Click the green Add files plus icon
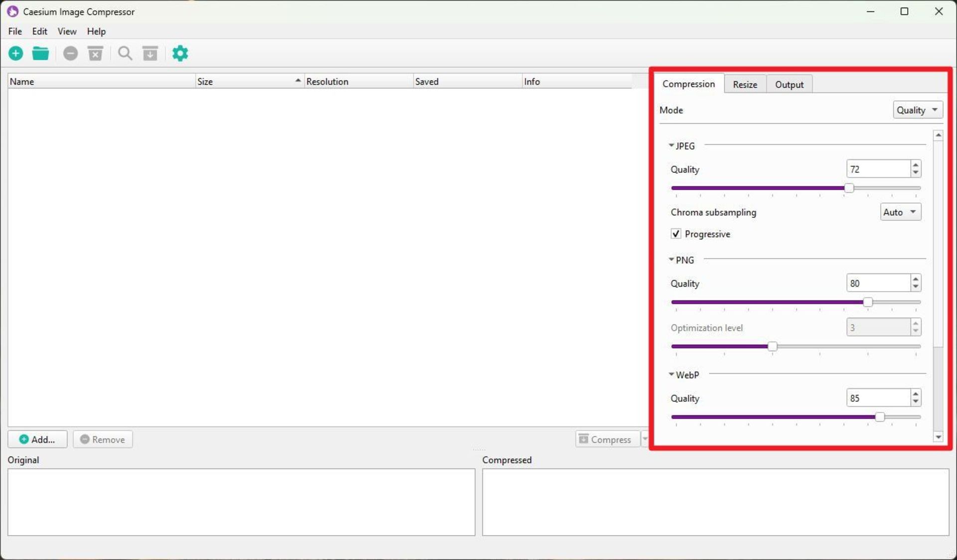This screenshot has height=560, width=957. 16,53
